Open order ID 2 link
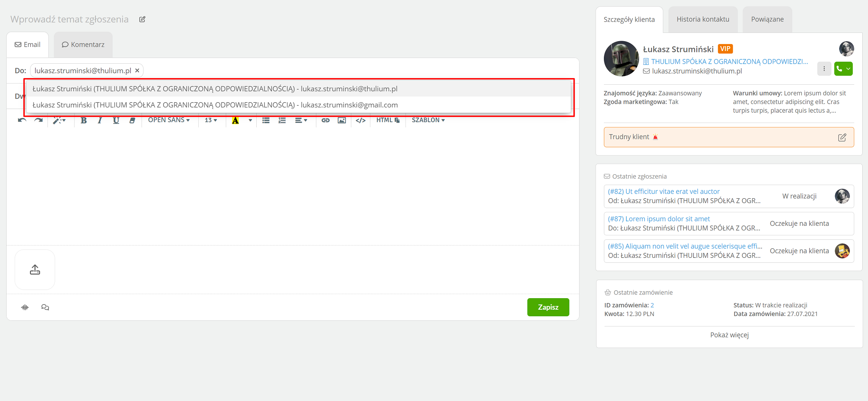 pos(652,305)
